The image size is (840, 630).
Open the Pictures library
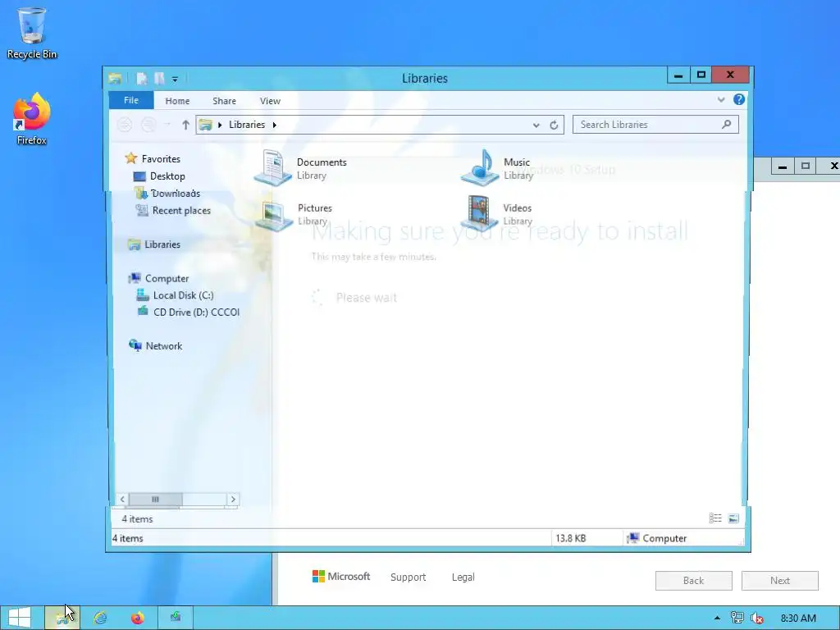tap(294, 214)
